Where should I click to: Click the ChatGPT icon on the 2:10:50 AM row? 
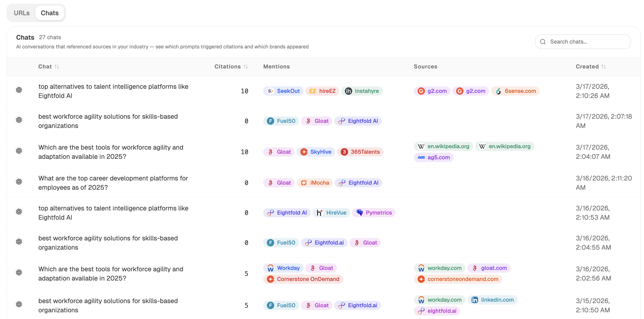pos(19,304)
